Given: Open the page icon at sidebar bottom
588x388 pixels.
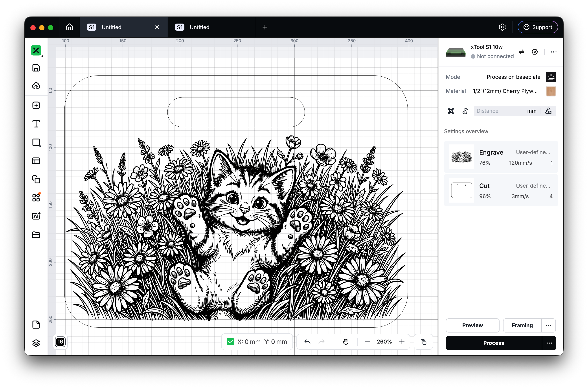Looking at the screenshot, I should (x=36, y=324).
